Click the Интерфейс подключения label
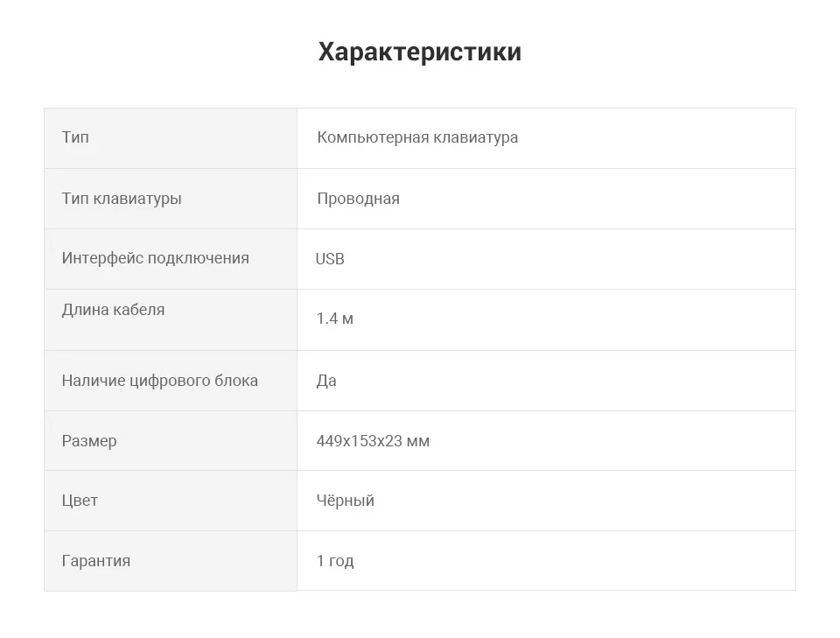Image resolution: width=840 pixels, height=638 pixels. pos(155,258)
